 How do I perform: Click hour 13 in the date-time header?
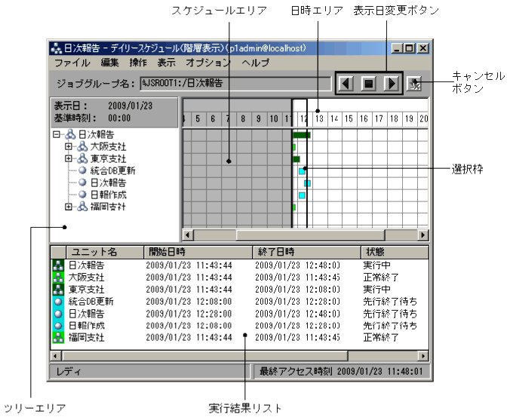319,118
